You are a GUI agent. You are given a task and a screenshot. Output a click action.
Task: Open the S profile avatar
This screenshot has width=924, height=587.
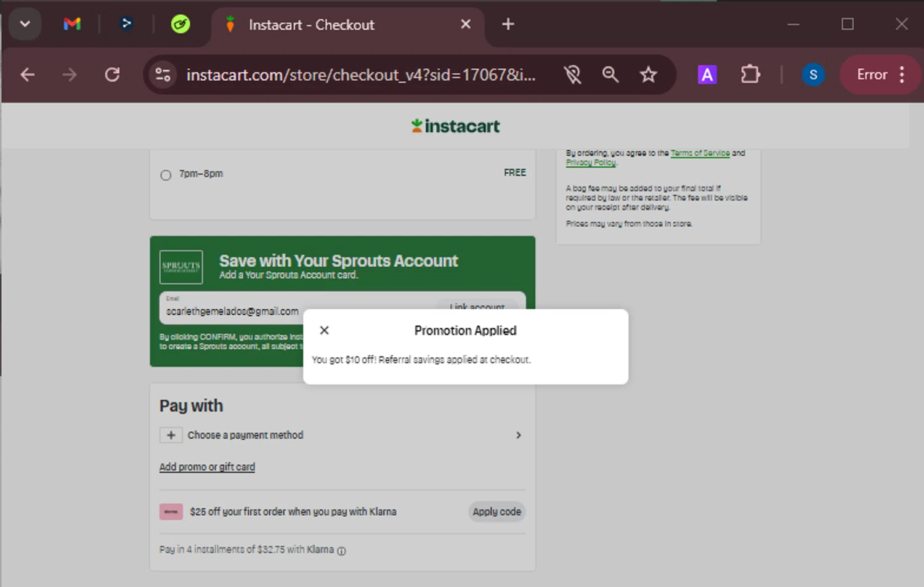813,75
